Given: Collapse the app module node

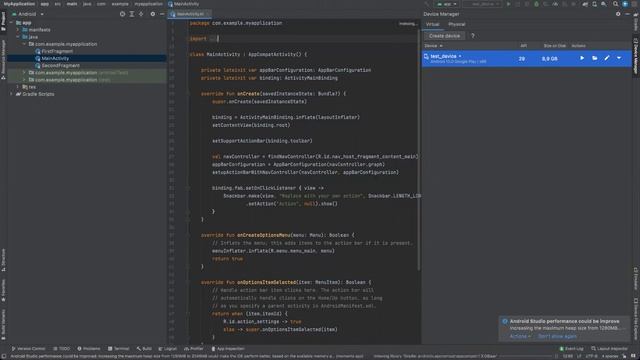Looking at the screenshot, I should click(x=11, y=23).
